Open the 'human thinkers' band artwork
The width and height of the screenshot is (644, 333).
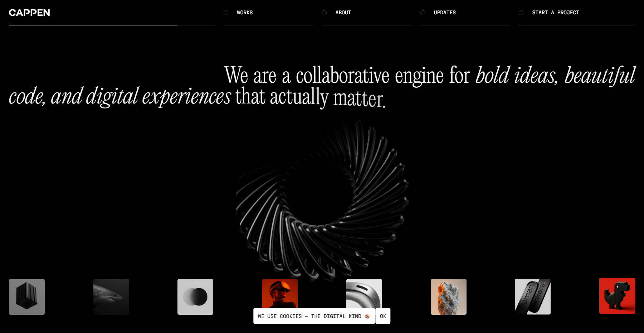point(533,296)
